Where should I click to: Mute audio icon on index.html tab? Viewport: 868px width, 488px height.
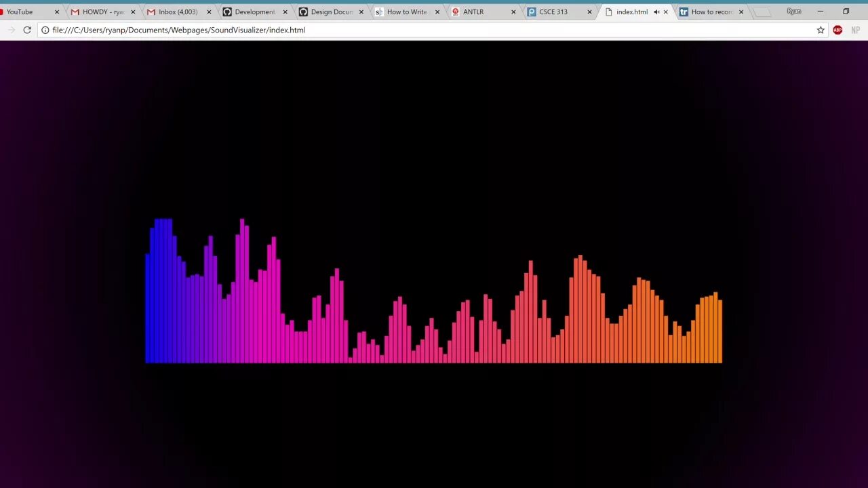pos(656,12)
